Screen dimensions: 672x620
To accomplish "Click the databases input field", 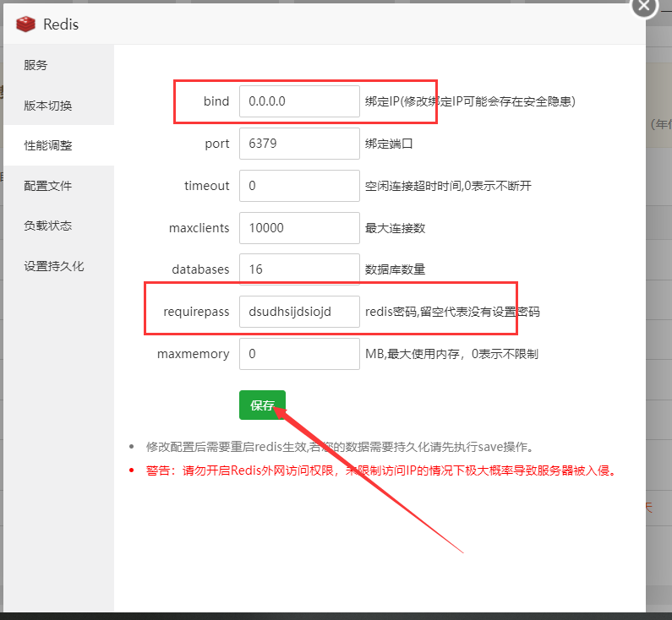I will tap(299, 269).
